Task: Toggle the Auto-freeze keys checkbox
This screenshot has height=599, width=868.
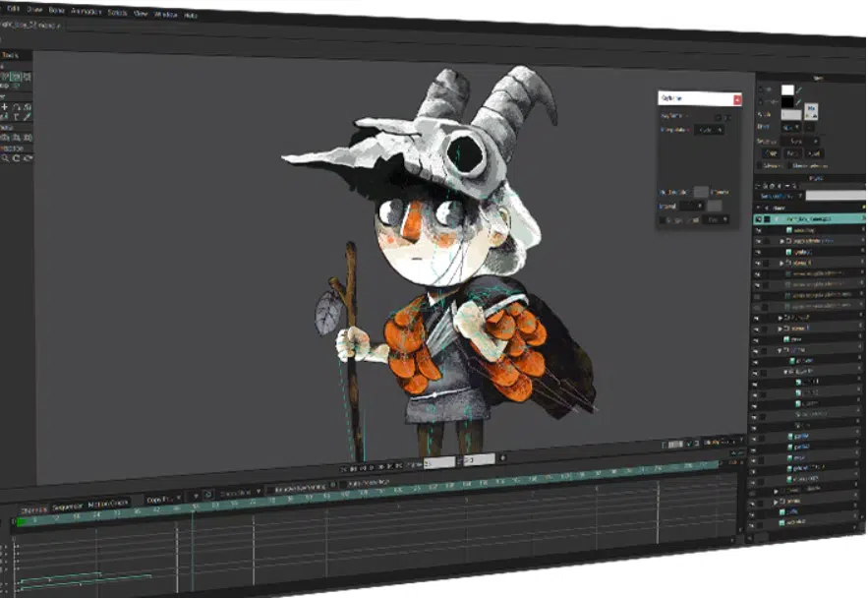Action: coord(344,484)
